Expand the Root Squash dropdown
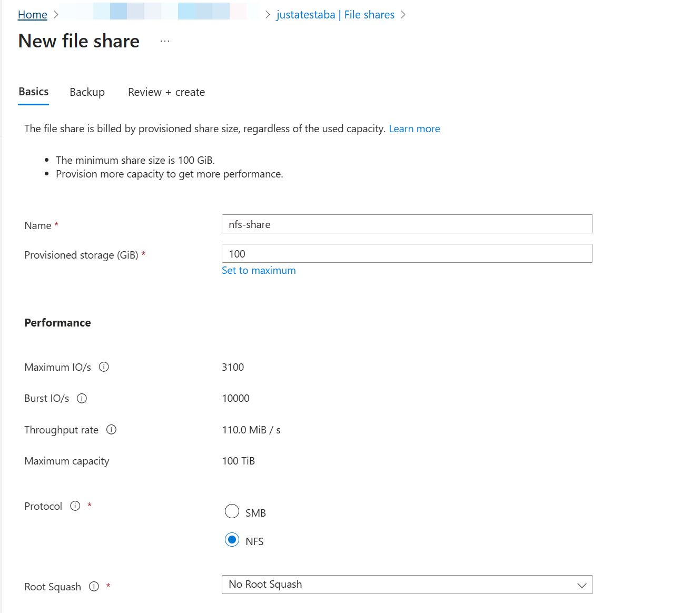Viewport: 700px width, 613px height. pyautogui.click(x=407, y=585)
